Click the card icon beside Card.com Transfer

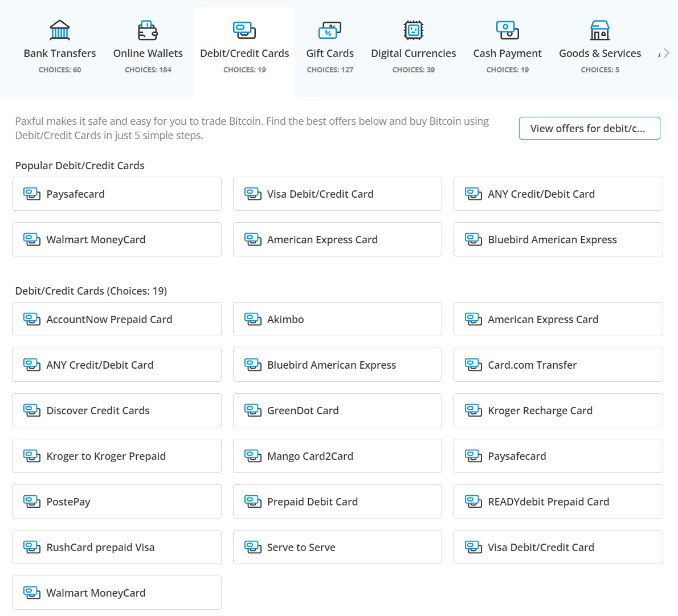click(473, 365)
